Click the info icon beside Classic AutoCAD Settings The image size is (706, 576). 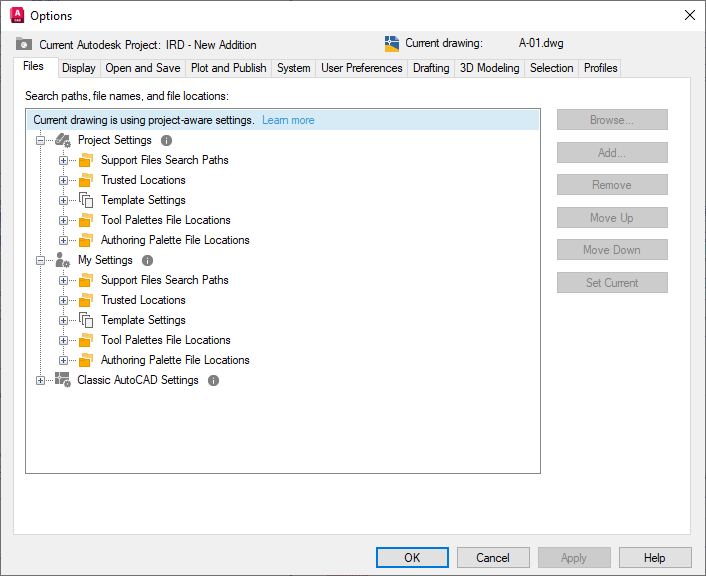click(213, 381)
